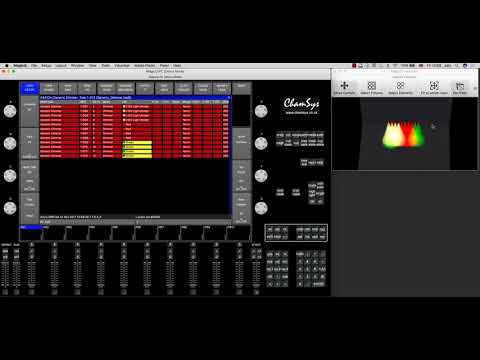
Task: Adjust the Sub master fader
Action: tap(16, 274)
